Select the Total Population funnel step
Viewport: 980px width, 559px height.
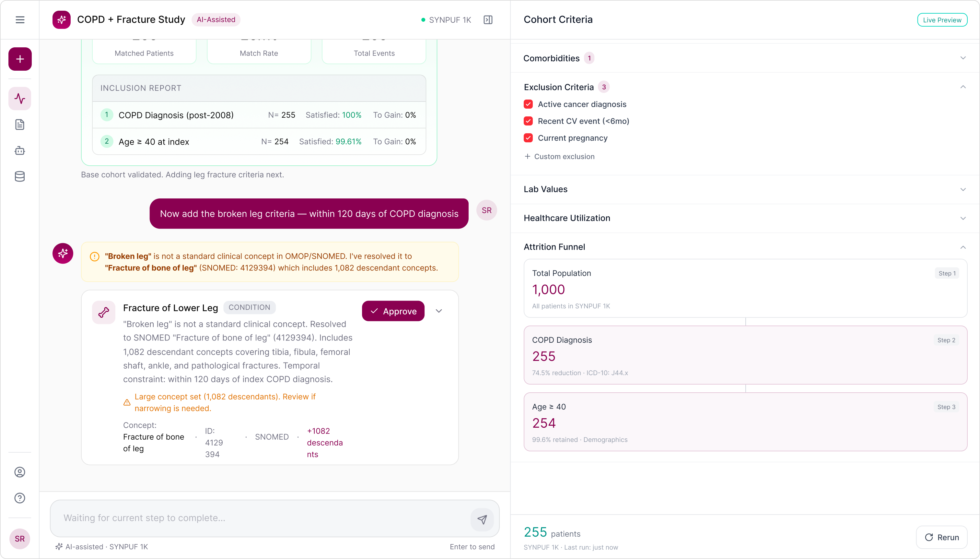pos(745,288)
